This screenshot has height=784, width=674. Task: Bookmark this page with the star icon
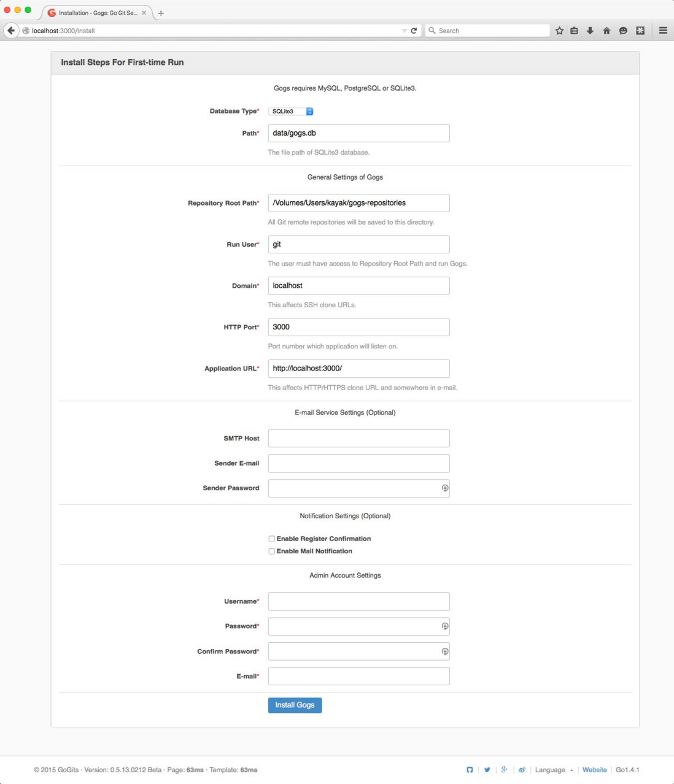pos(559,30)
